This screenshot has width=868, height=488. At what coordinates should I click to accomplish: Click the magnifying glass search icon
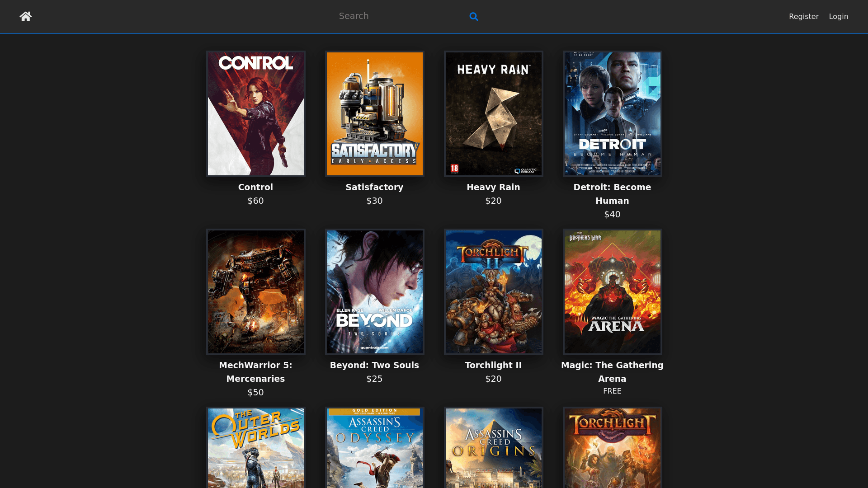pos(474,16)
